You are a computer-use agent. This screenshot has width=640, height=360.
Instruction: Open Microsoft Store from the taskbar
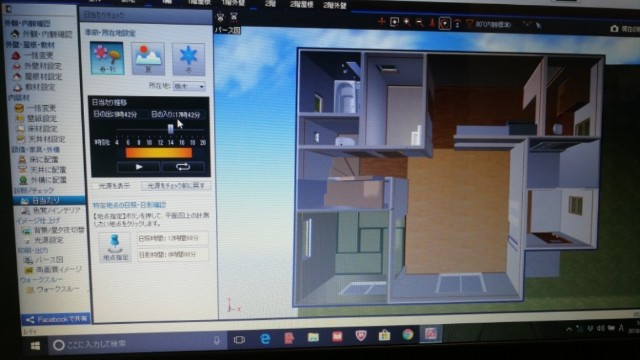pos(384,336)
